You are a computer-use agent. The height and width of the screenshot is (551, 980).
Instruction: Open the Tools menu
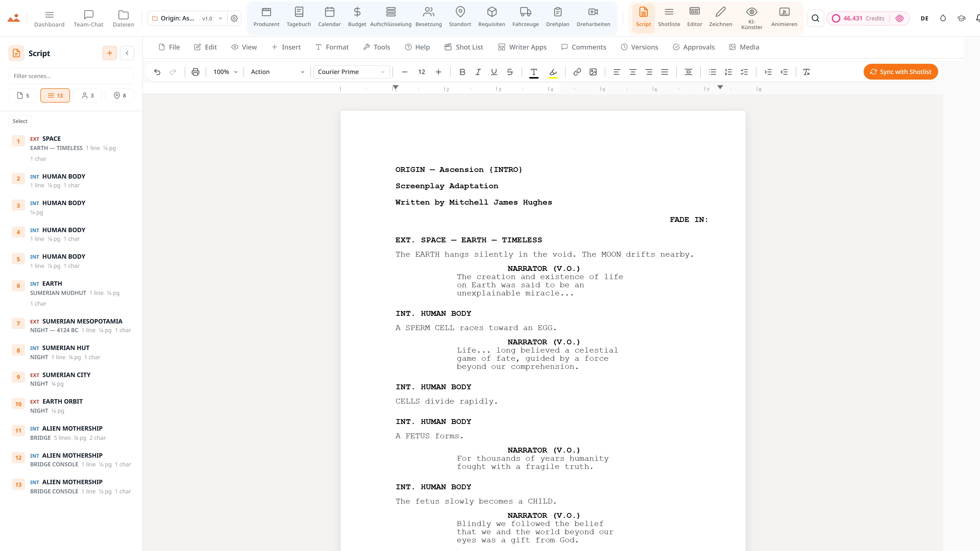(x=377, y=47)
